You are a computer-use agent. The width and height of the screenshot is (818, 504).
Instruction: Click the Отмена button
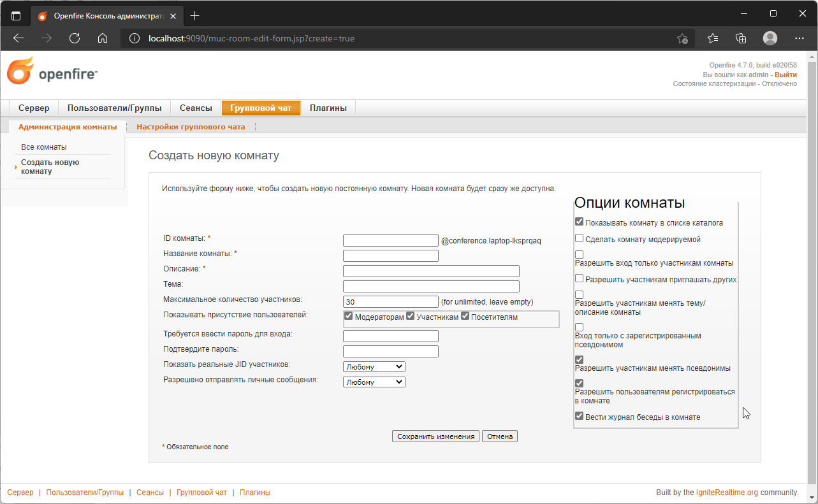pyautogui.click(x=500, y=436)
